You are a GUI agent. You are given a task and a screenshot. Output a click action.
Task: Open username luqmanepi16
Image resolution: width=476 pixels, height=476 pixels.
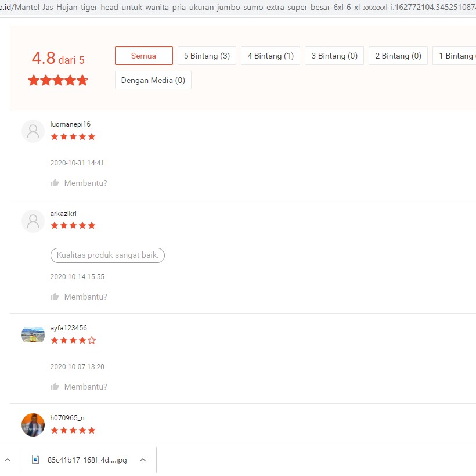pos(70,124)
